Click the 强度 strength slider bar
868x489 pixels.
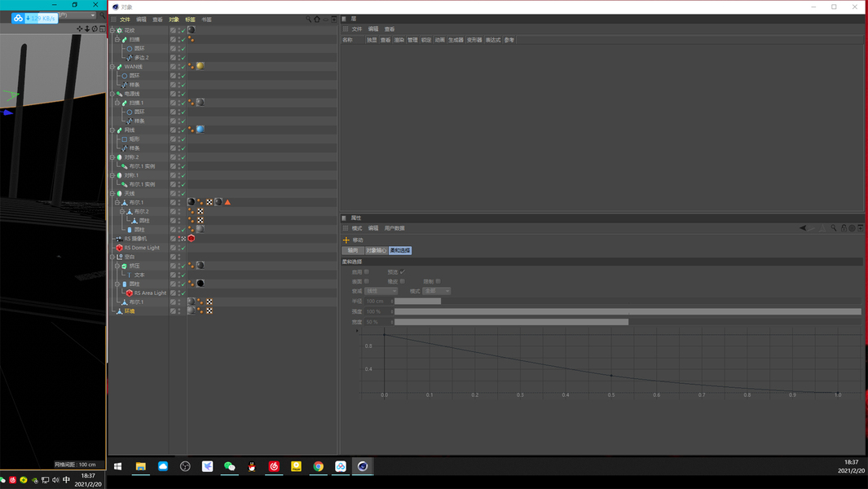click(x=628, y=312)
